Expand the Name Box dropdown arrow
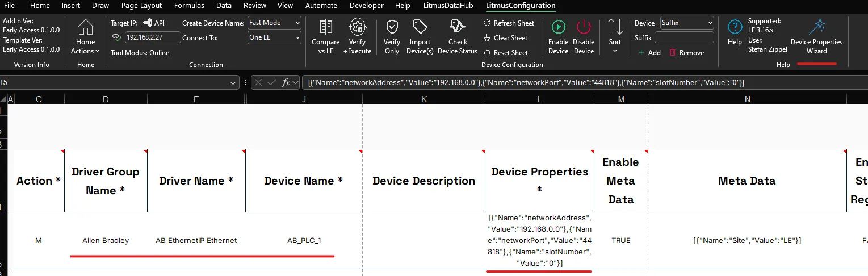This screenshot has width=868, height=276. [234, 83]
